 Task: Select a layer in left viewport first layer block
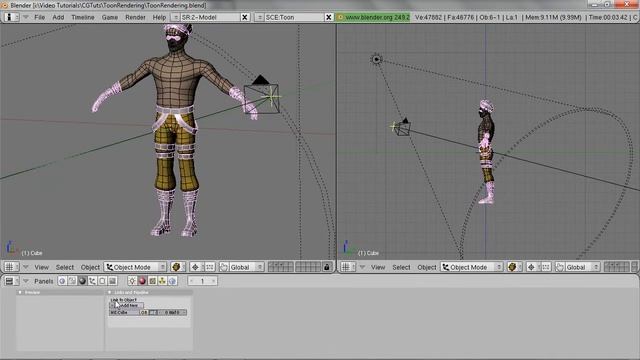[280, 267]
